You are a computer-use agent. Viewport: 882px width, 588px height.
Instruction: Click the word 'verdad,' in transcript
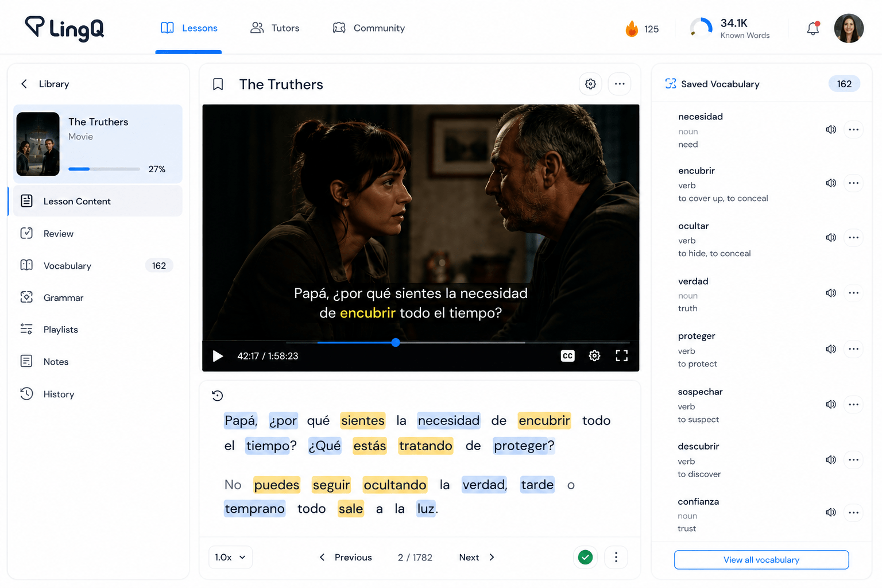click(x=485, y=485)
